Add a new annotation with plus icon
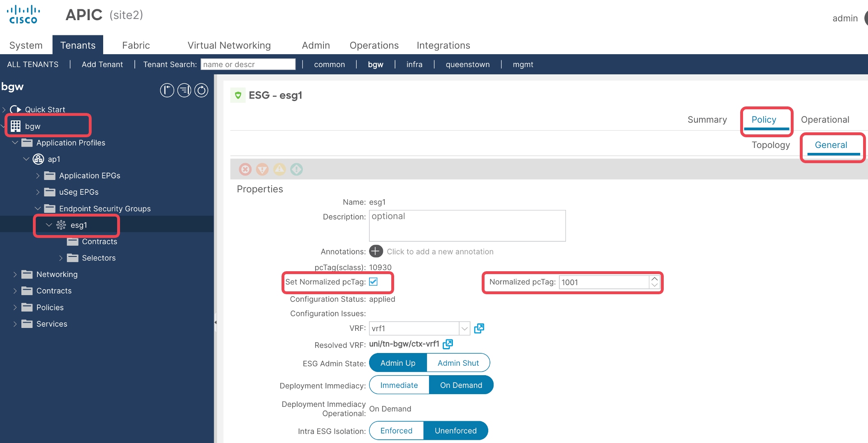This screenshot has height=443, width=868. coord(376,251)
